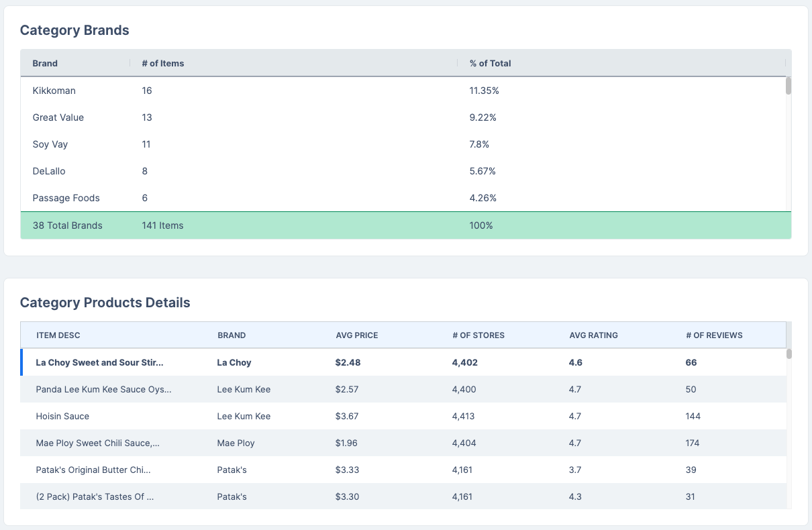Select Panda Lee Kum Kee Sauce row
812x530 pixels.
click(x=403, y=389)
